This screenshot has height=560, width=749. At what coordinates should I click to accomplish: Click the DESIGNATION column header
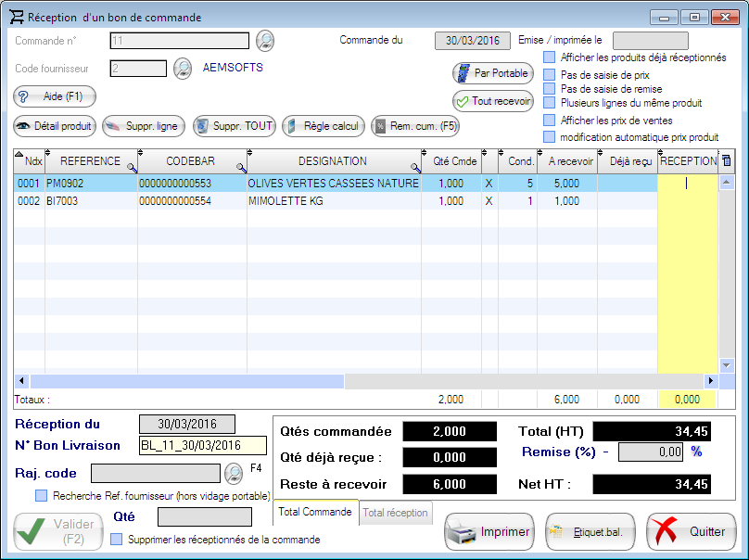332,161
